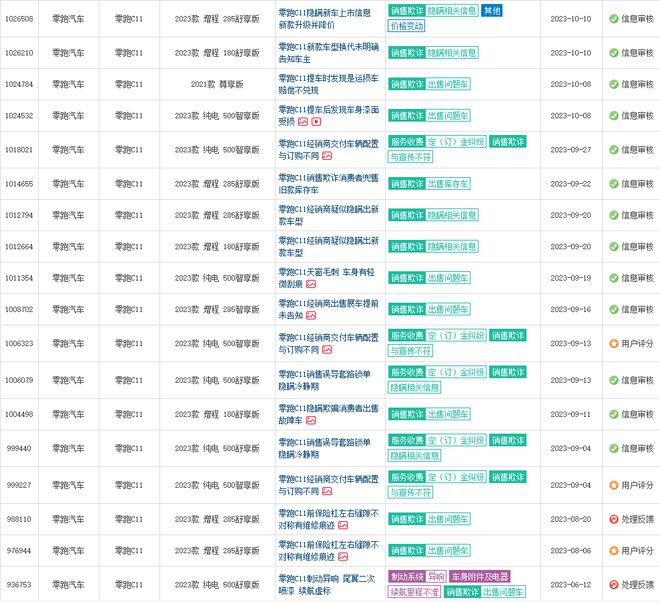The image size is (660, 602).
Task: Select complaint ID 1012664
Action: click(19, 247)
